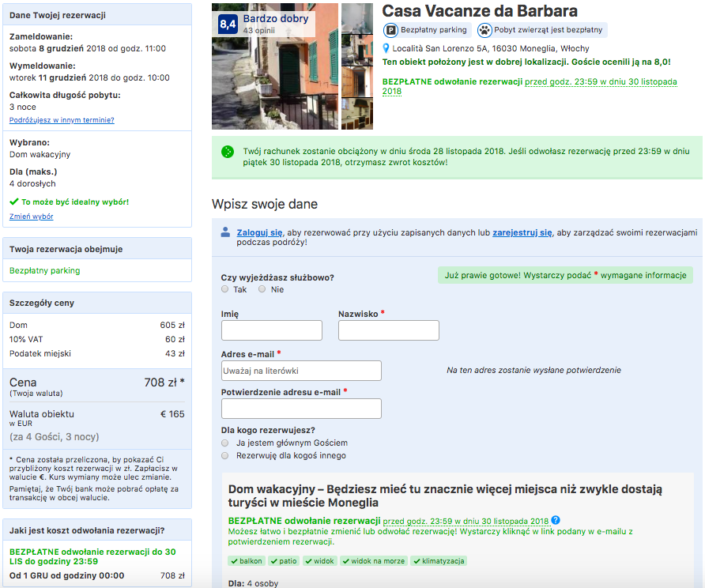Click the 43 opinii review count
The width and height of the screenshot is (705, 588).
tap(258, 31)
